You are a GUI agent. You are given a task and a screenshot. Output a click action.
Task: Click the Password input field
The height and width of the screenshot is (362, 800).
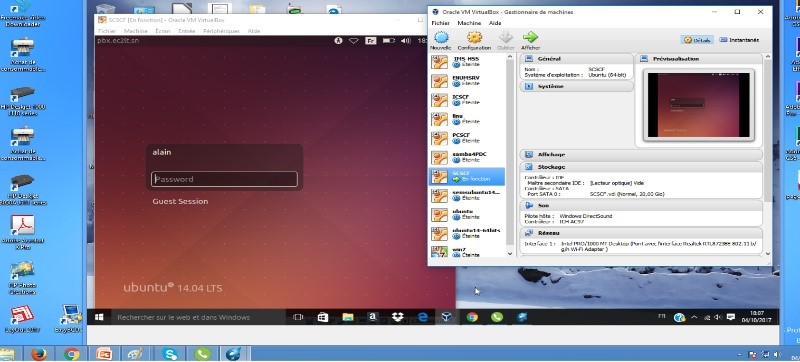point(224,179)
